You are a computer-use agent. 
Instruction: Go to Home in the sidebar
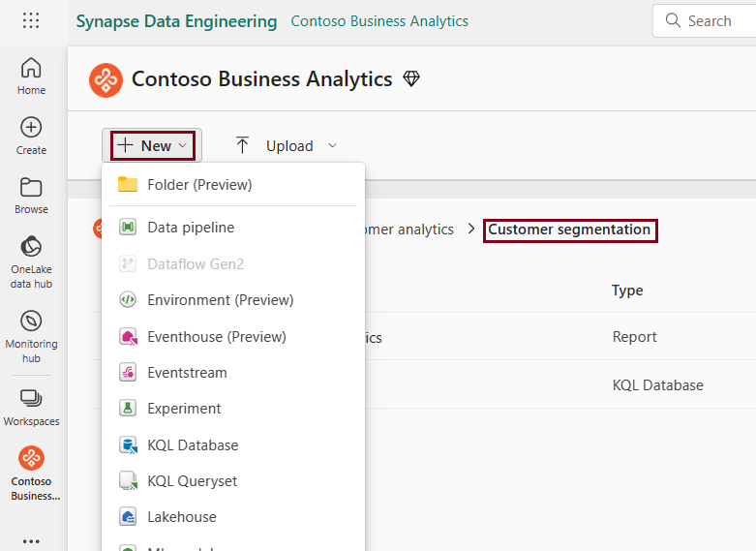31,77
